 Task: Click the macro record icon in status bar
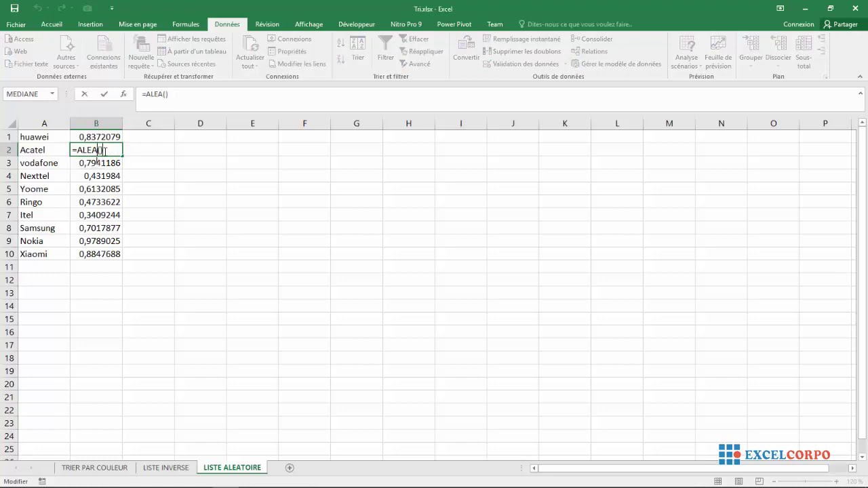(42, 481)
